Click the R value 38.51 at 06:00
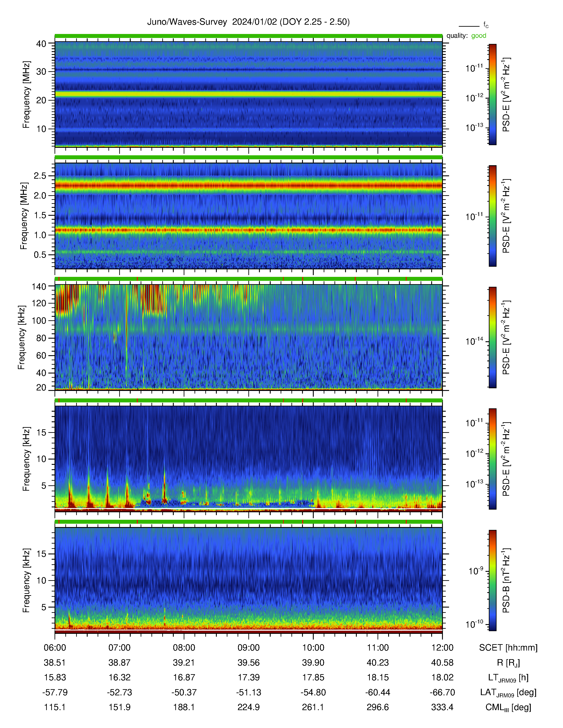Screen dimensions: 563x728 [55, 663]
